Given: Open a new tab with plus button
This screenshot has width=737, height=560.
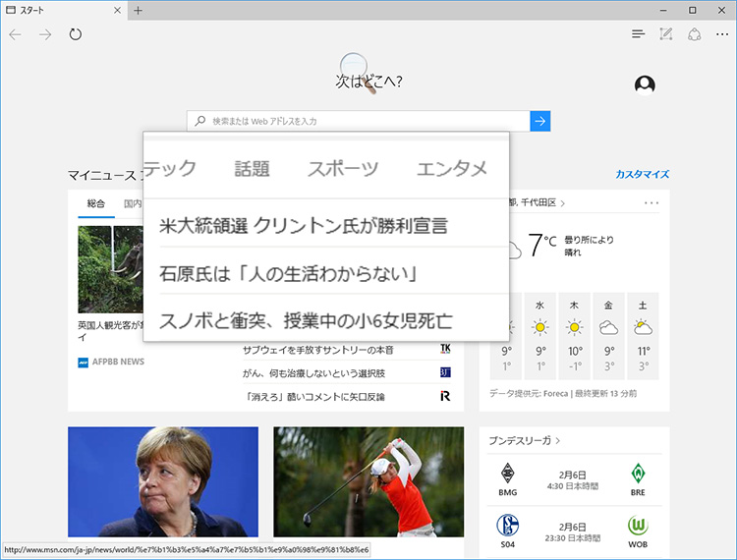Looking at the screenshot, I should 139,11.
